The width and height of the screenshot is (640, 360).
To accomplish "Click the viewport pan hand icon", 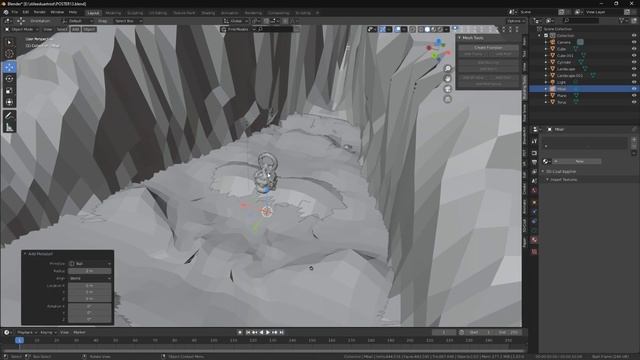I will coord(448,79).
